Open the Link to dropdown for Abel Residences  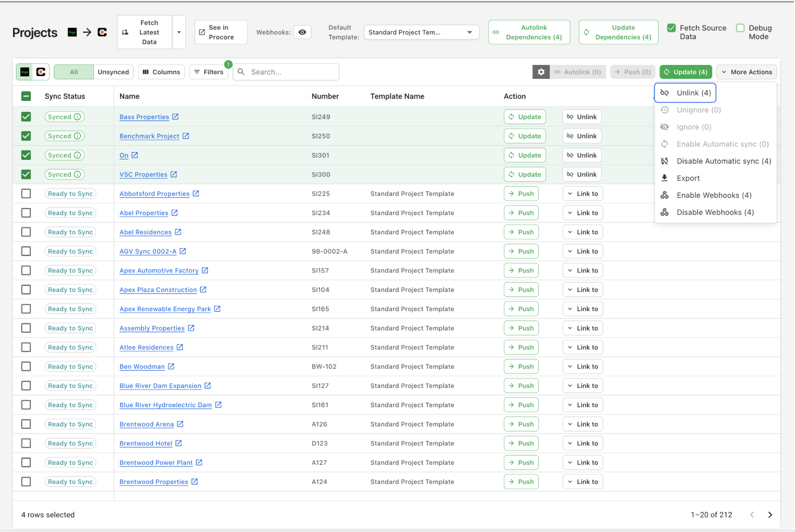(x=582, y=232)
